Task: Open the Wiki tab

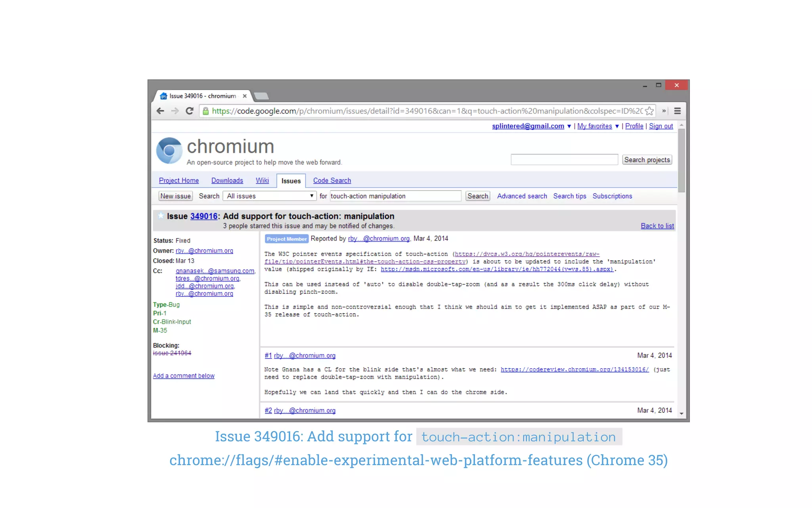Action: coord(262,181)
